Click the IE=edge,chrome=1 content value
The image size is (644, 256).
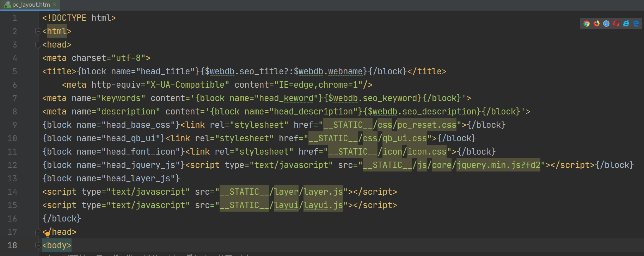(318, 85)
